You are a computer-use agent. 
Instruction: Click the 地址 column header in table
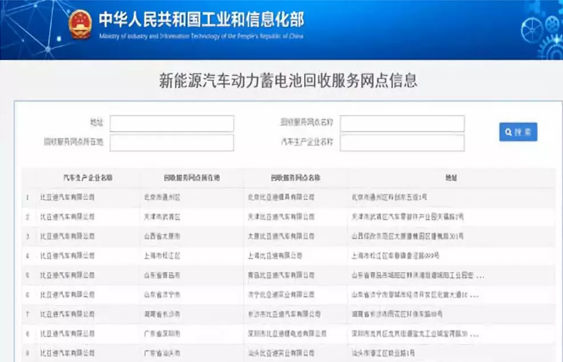[x=451, y=177]
